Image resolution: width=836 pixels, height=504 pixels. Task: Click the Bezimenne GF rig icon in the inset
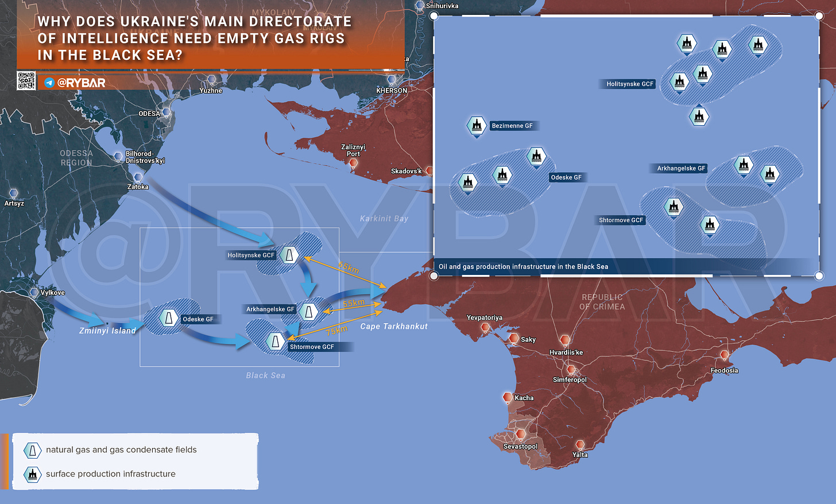[x=477, y=126]
